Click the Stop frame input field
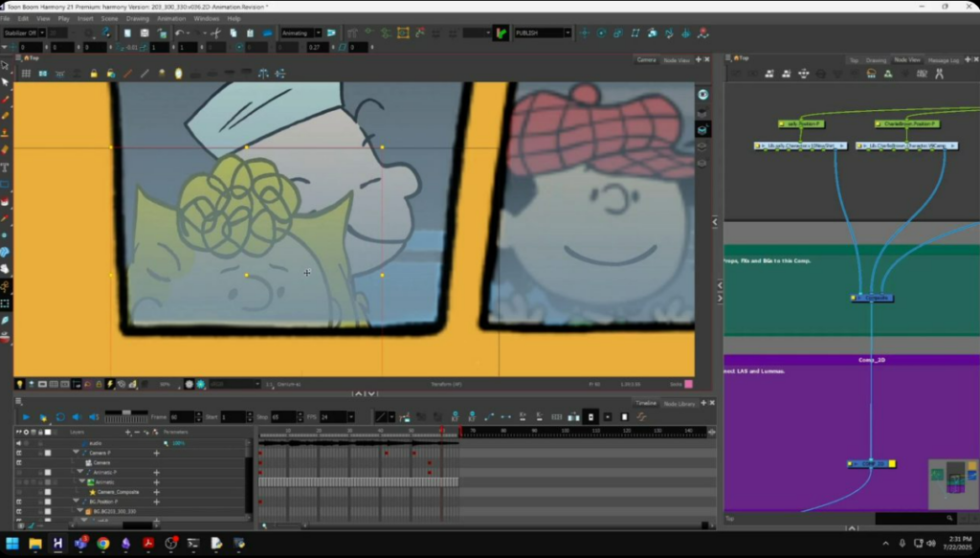Viewport: 980px width, 558px height. [x=283, y=417]
